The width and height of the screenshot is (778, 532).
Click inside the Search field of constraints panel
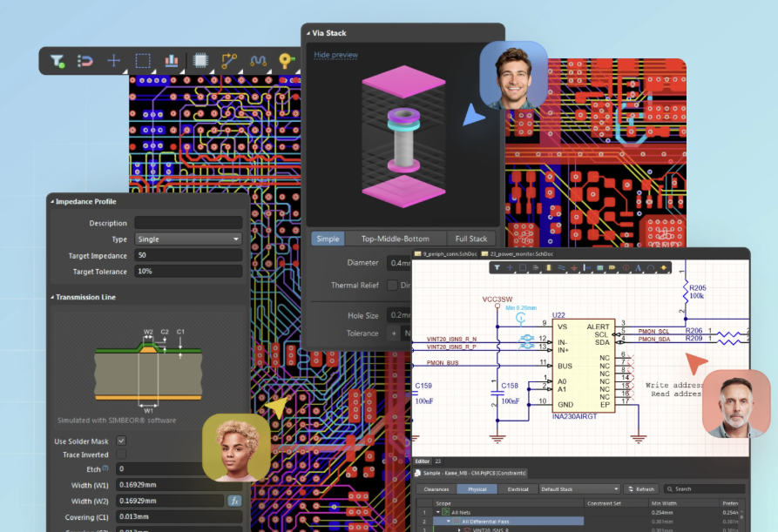pos(706,489)
